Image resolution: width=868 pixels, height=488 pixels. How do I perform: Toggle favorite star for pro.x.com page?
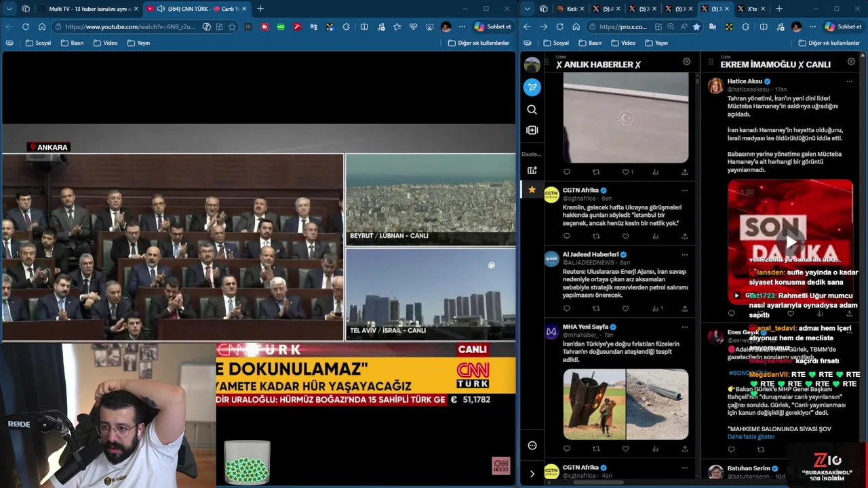click(x=696, y=26)
